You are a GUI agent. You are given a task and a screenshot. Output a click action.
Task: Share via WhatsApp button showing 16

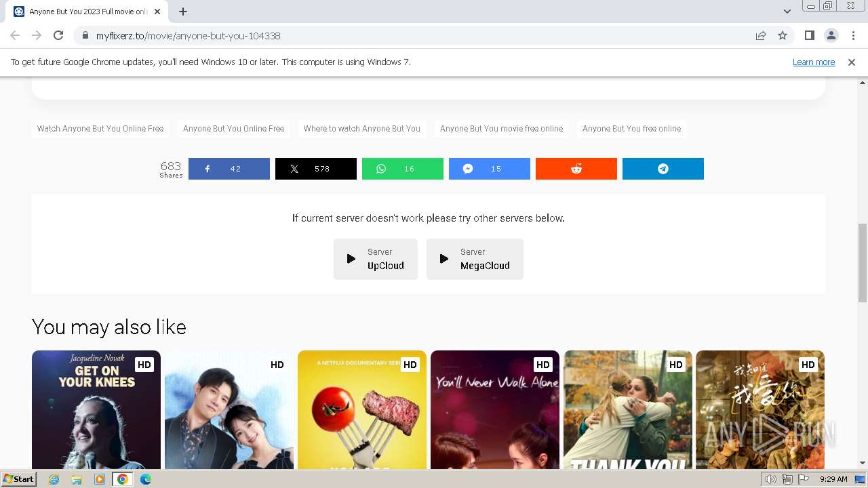point(402,169)
